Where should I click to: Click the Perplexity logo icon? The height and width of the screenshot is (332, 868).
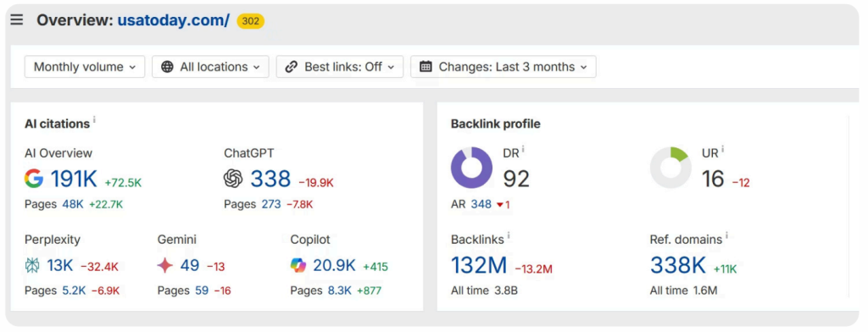pyautogui.click(x=33, y=266)
